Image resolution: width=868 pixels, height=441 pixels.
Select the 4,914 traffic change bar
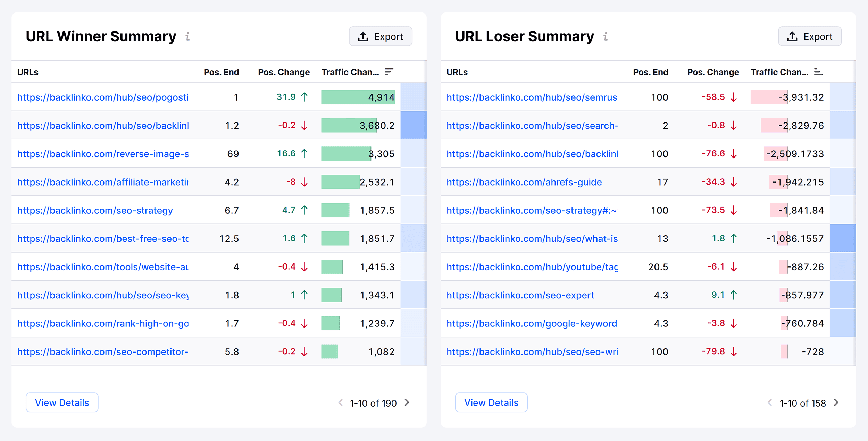[x=358, y=97]
